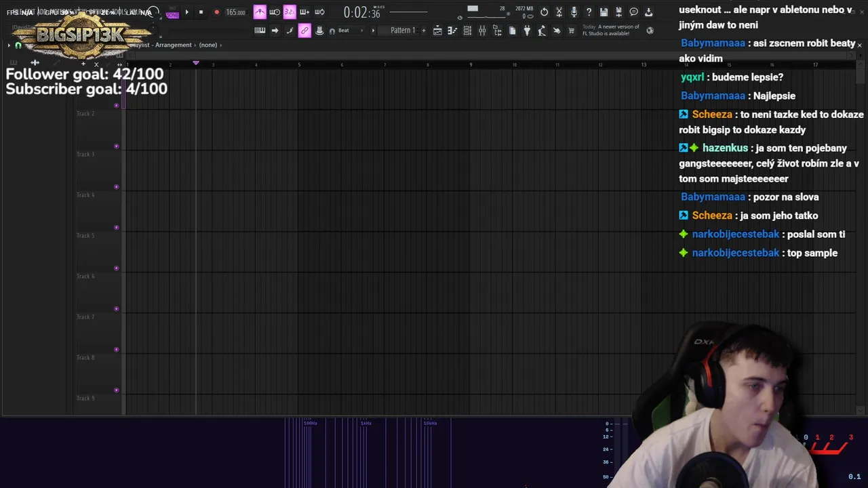868x488 pixels.
Task: Click the stamp tool icon
Action: pyautogui.click(x=319, y=30)
